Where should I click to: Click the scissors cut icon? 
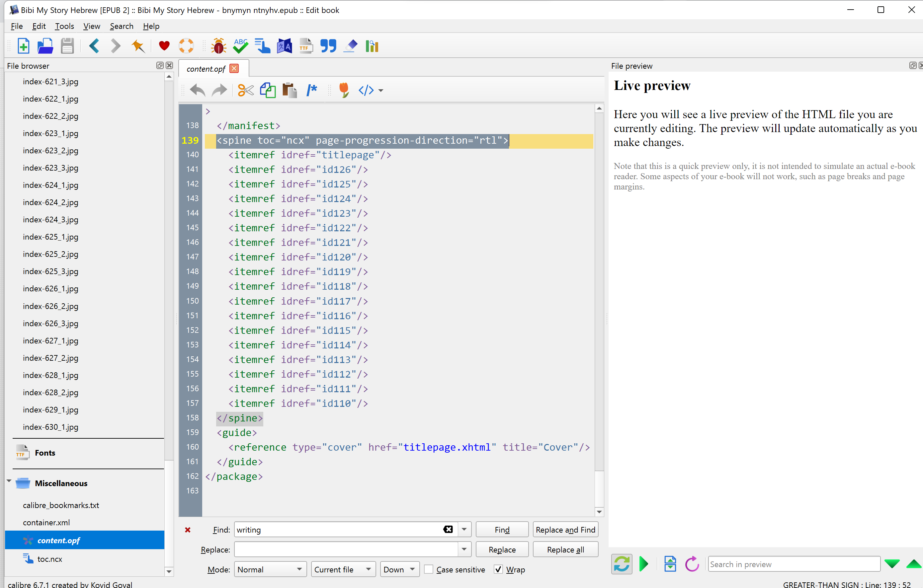pos(245,90)
